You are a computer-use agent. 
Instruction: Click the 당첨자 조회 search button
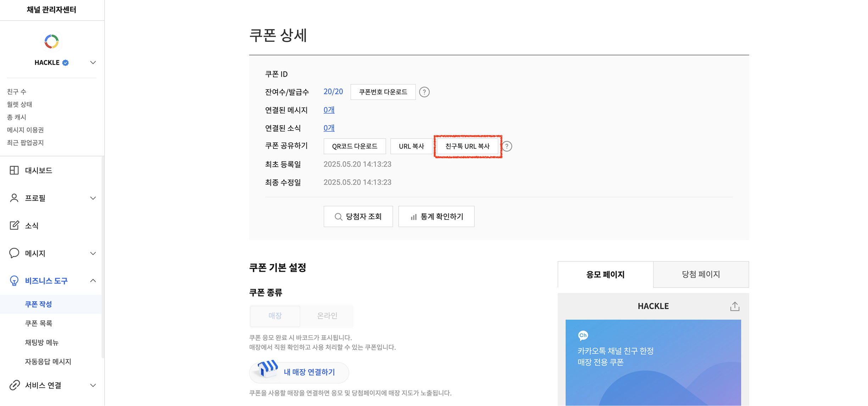(x=358, y=216)
